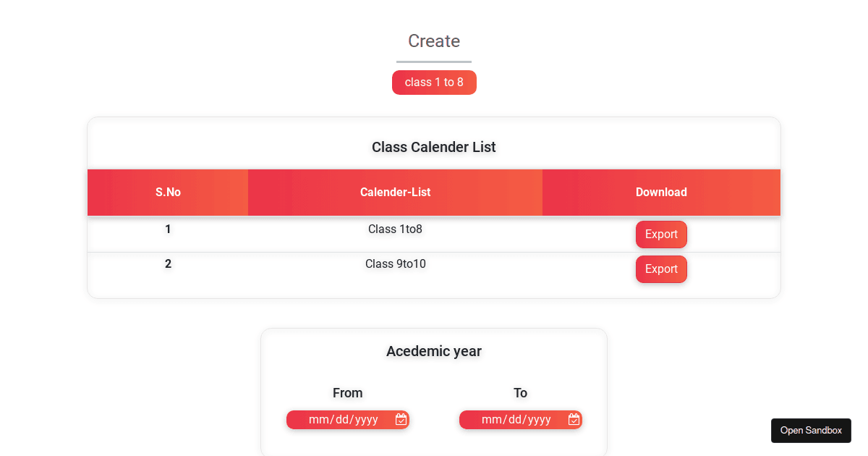Image resolution: width=868 pixels, height=456 pixels.
Task: Click the Acedemic year panel heading
Action: [x=433, y=351]
